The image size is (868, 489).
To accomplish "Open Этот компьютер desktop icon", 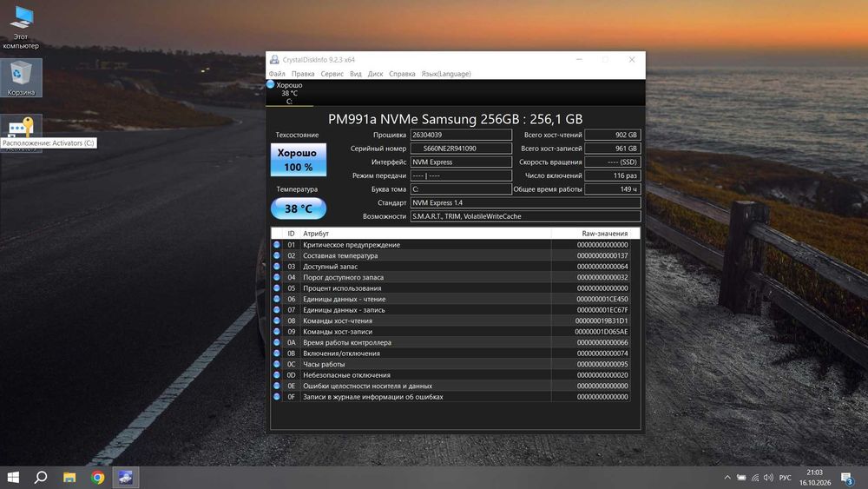I will (21, 27).
